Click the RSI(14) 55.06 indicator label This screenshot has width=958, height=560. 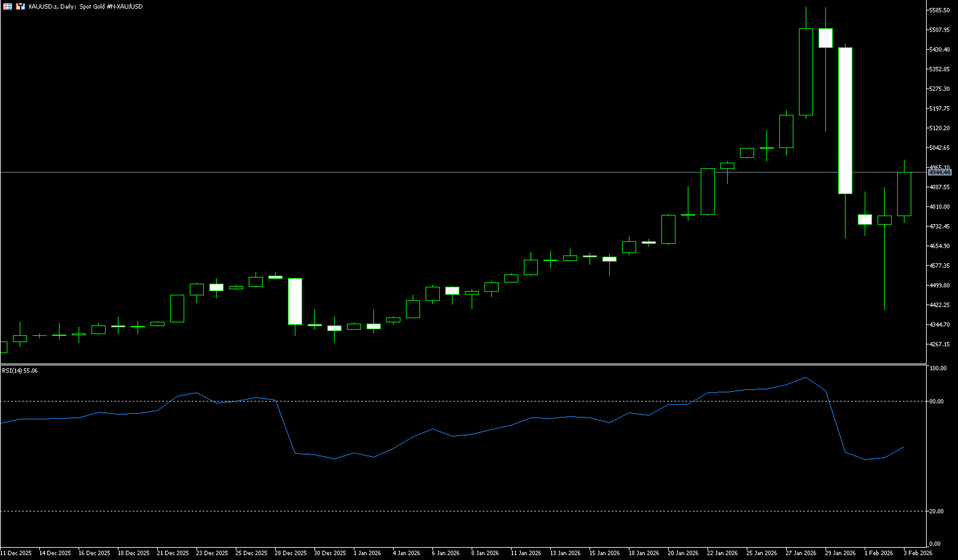[20, 371]
